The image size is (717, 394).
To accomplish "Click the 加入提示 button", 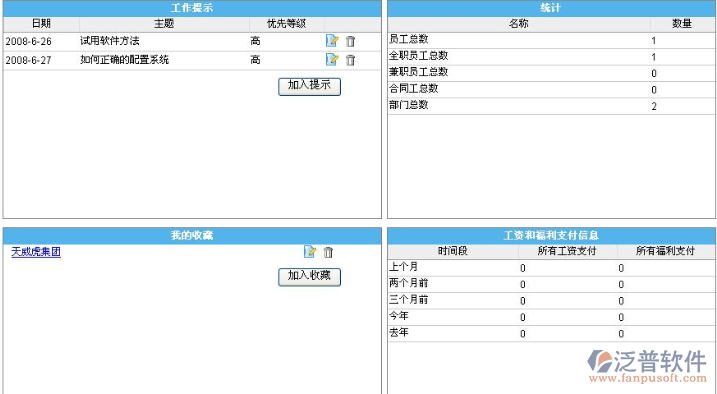I will pos(310,86).
